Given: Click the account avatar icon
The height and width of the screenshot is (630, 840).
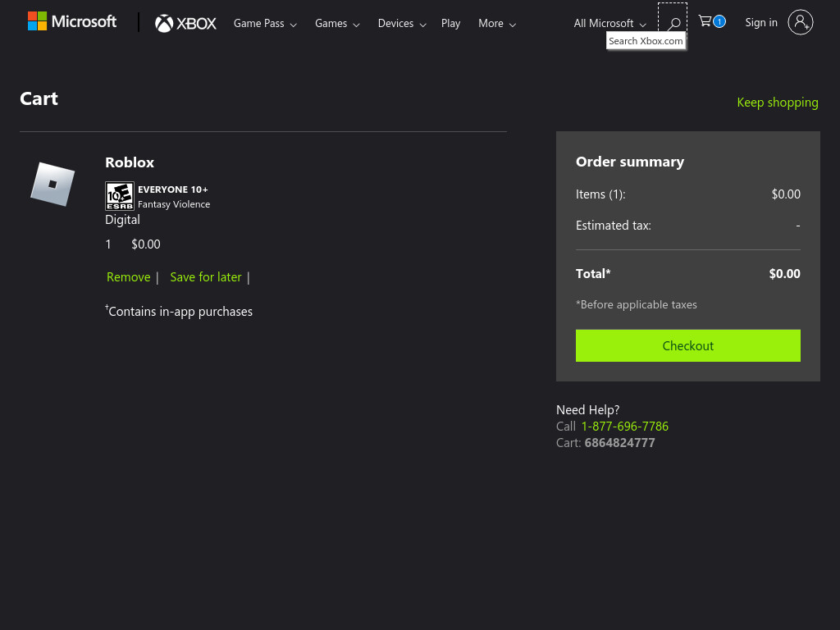Looking at the screenshot, I should tap(801, 22).
